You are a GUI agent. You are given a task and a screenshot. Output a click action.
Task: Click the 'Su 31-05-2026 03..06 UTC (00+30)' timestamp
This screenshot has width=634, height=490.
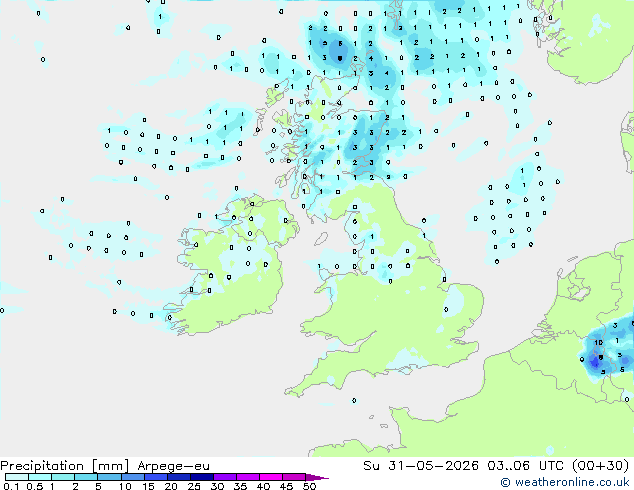496,465
